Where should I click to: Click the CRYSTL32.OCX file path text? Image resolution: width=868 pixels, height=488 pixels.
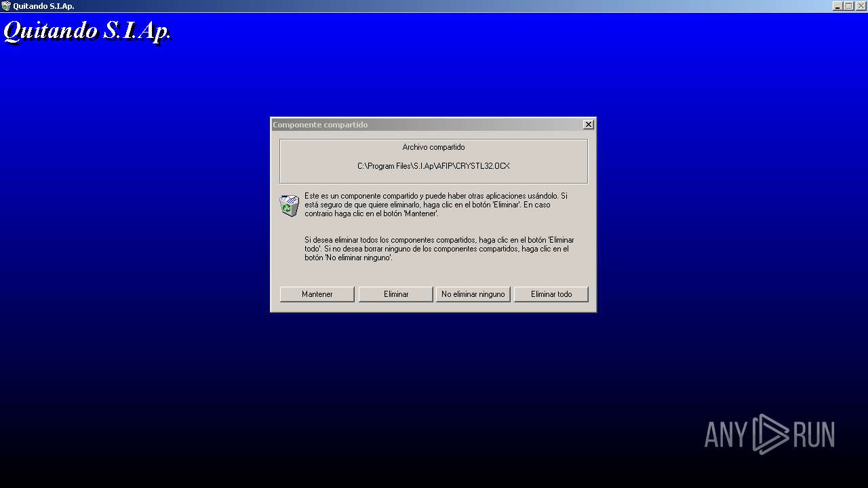(433, 166)
